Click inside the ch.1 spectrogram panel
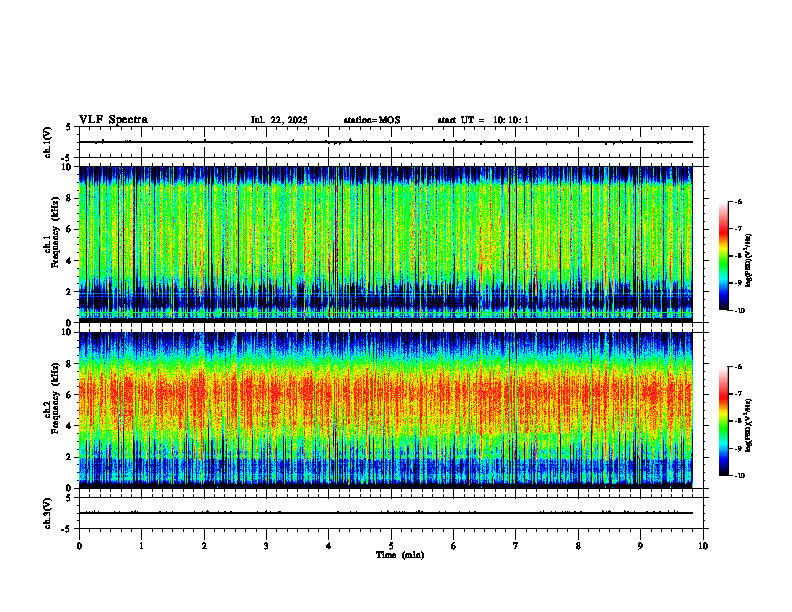 pyautogui.click(x=386, y=244)
